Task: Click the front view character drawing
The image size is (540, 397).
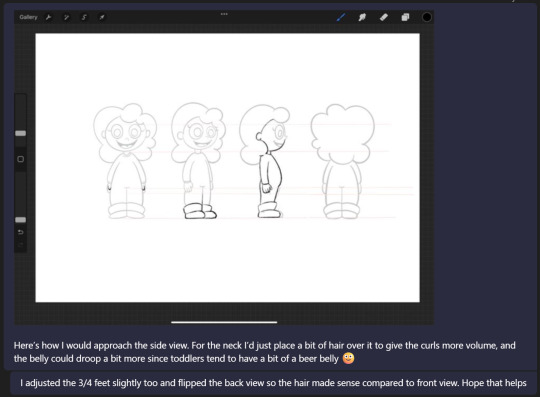Action: pyautogui.click(x=125, y=161)
